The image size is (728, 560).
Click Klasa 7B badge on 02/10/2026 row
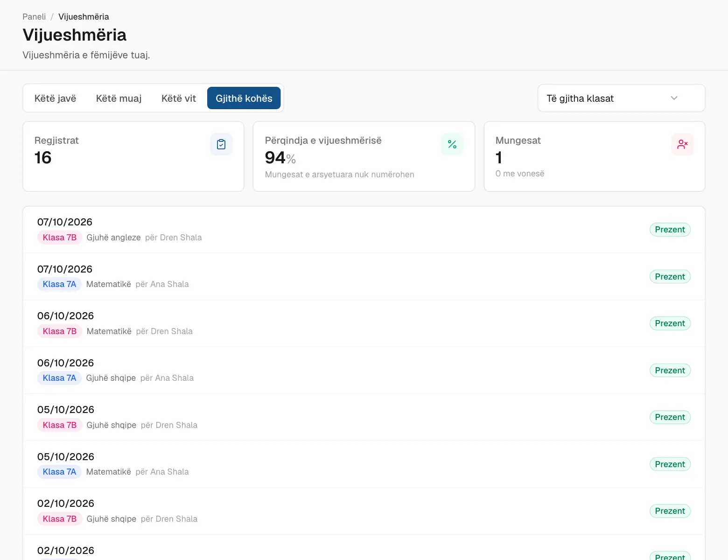(x=60, y=519)
